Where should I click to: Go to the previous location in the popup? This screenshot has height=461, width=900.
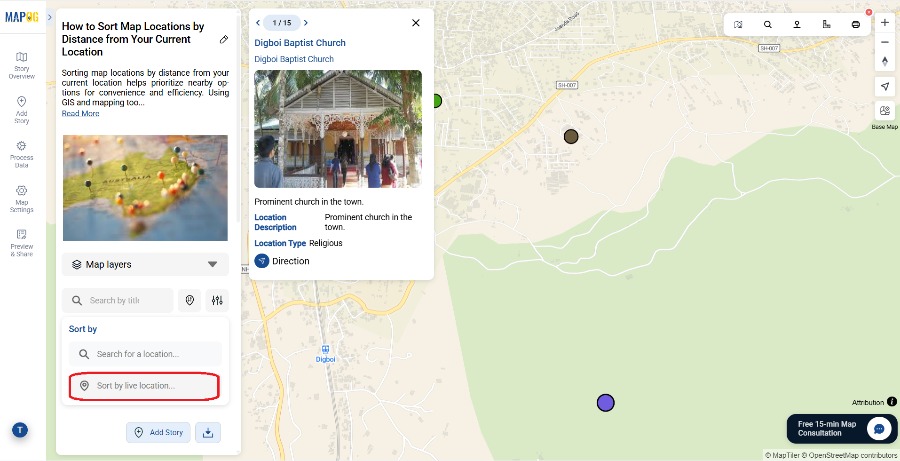click(x=258, y=23)
